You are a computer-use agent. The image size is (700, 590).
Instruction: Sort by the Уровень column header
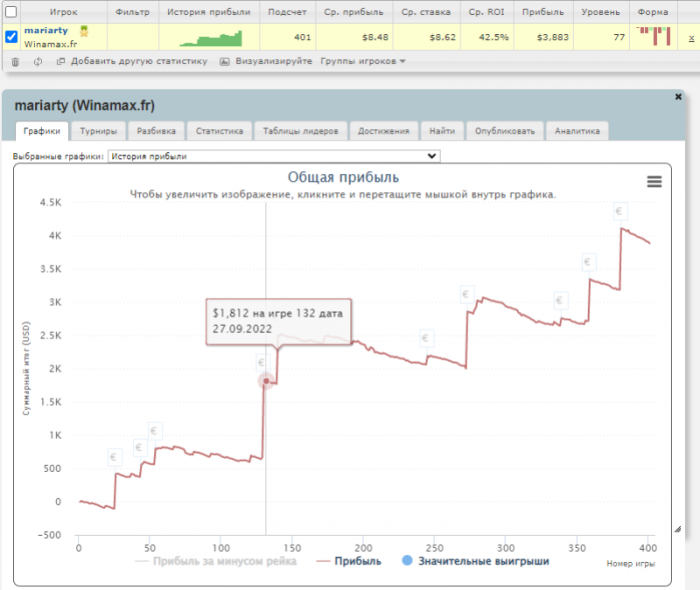click(600, 12)
